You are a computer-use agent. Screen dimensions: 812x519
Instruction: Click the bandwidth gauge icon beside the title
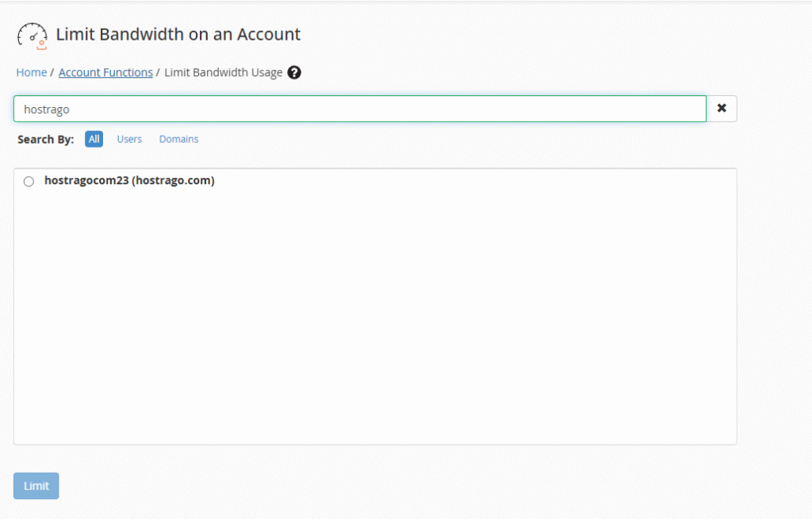32,37
